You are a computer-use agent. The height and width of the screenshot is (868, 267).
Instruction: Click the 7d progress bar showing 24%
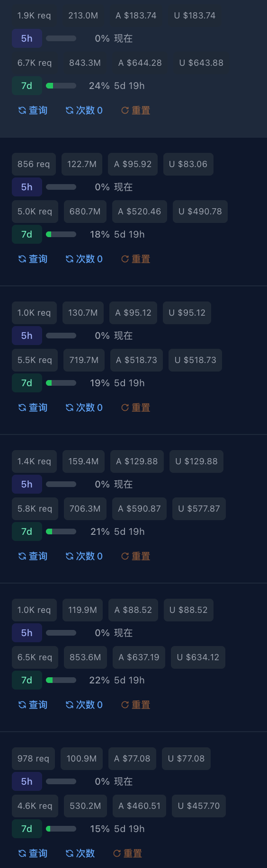click(x=61, y=86)
